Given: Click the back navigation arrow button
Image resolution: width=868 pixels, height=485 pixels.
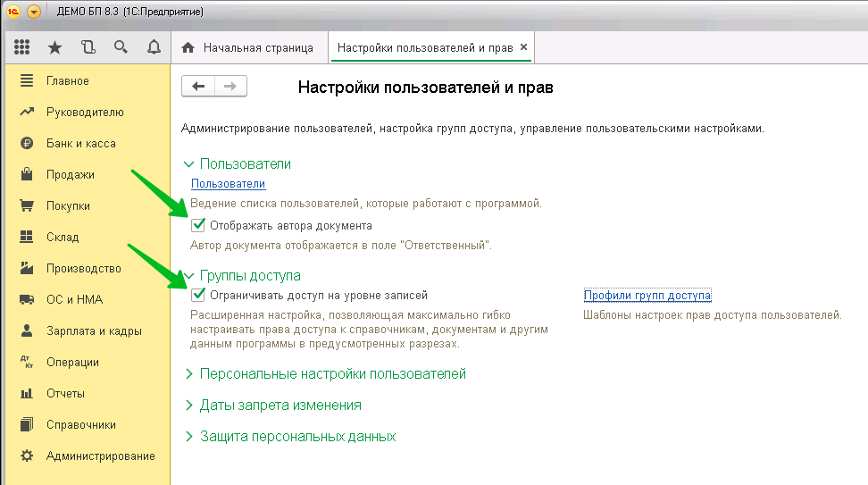Looking at the screenshot, I should pos(198,86).
